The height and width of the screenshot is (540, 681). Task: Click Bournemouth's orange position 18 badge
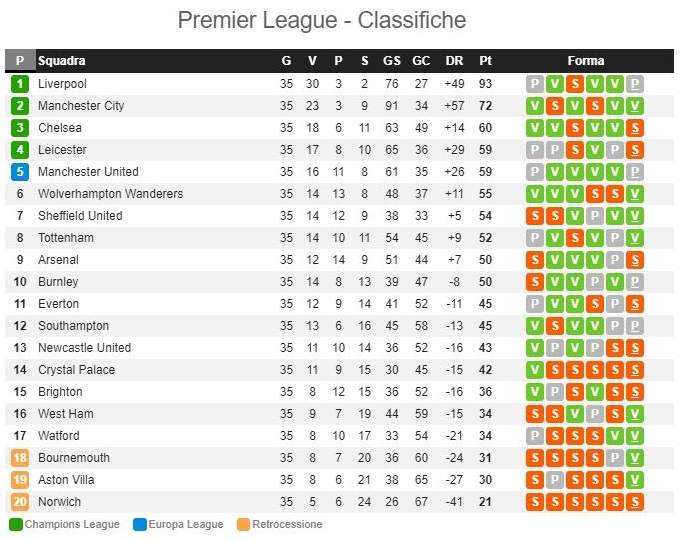coord(20,458)
